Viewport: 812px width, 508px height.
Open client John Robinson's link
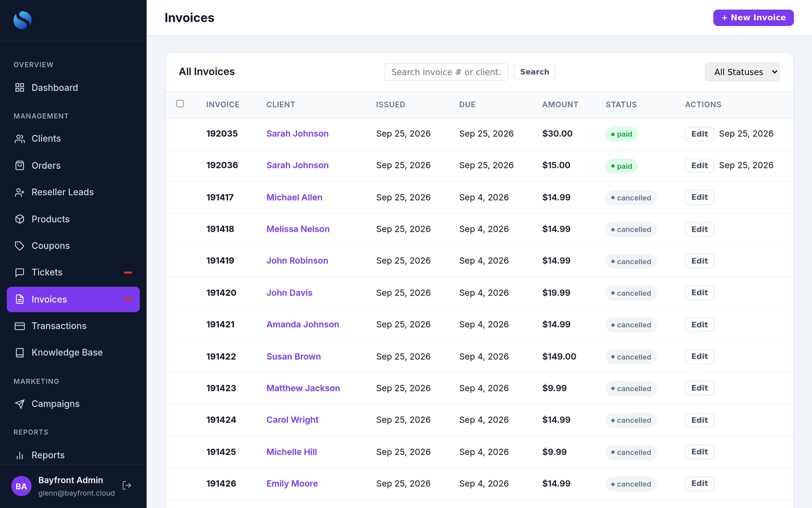(x=297, y=260)
